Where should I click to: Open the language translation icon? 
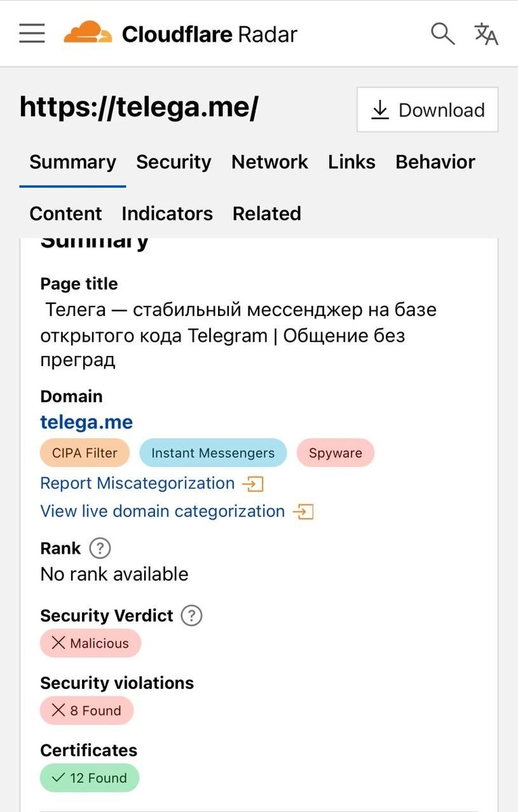[486, 33]
